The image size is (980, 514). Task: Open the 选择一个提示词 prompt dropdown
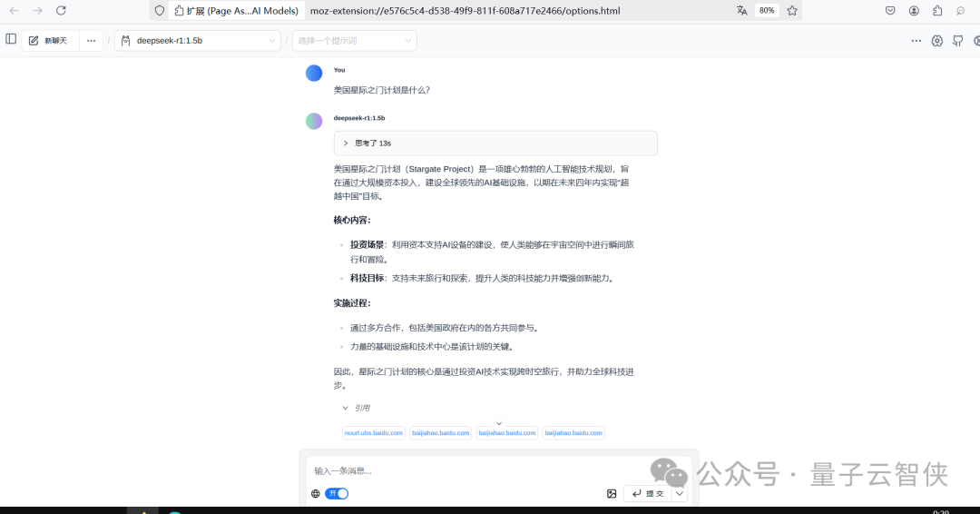(355, 41)
